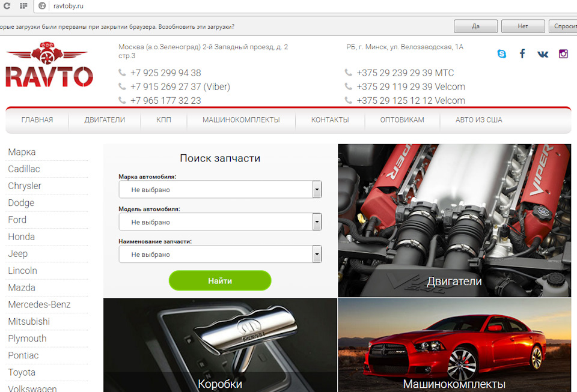Click the Facebook social icon

click(x=522, y=53)
